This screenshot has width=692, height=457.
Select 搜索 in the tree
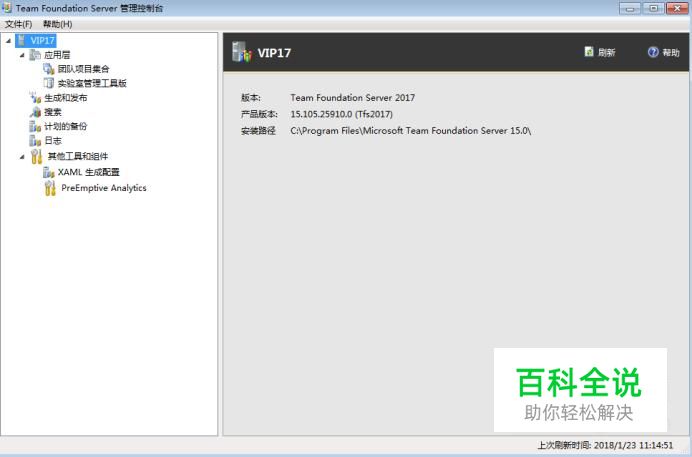53,112
